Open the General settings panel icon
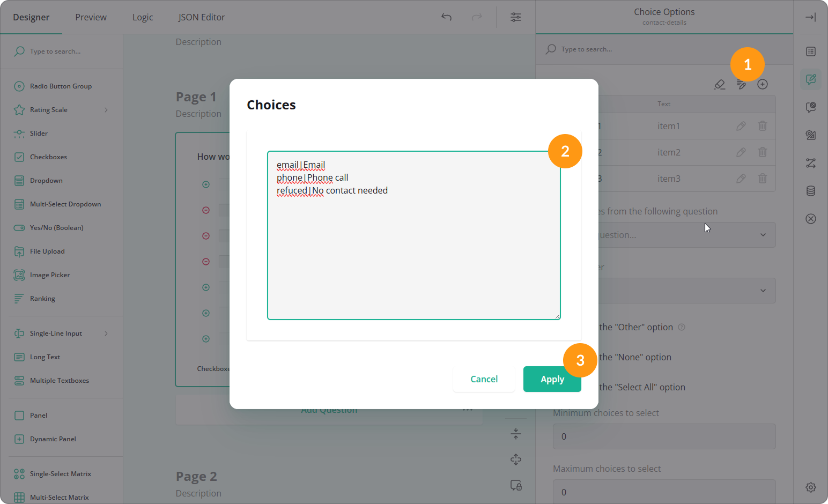This screenshot has height=504, width=828. [x=810, y=51]
